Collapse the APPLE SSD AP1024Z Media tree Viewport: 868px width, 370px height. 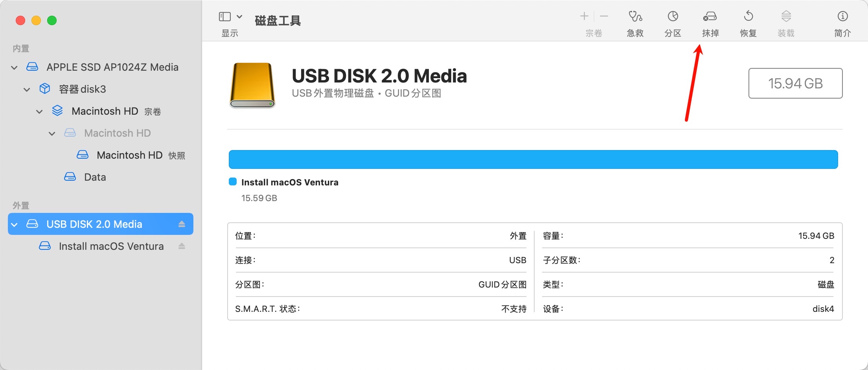(x=14, y=68)
